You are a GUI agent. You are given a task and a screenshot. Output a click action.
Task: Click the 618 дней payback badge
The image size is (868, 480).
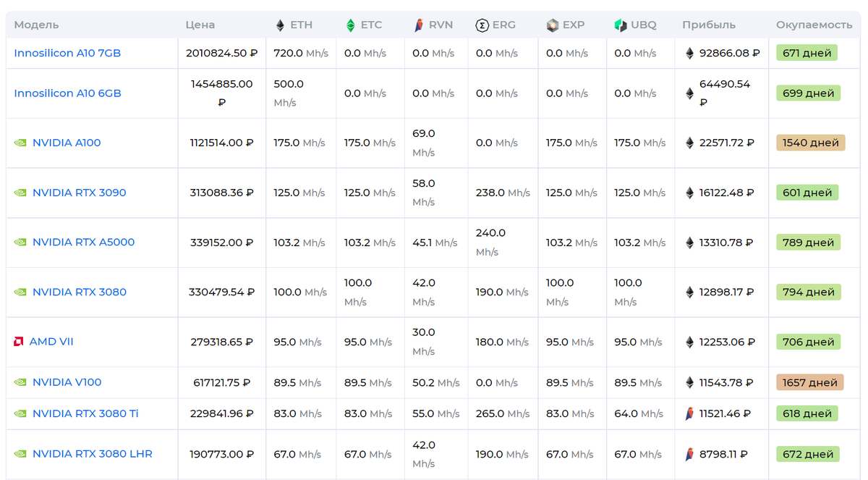pyautogui.click(x=807, y=414)
